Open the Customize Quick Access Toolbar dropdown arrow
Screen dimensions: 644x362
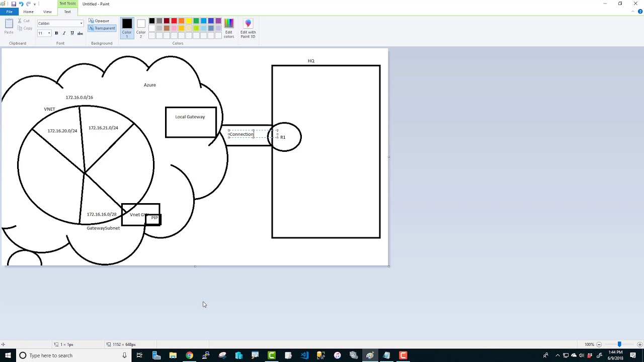35,4
